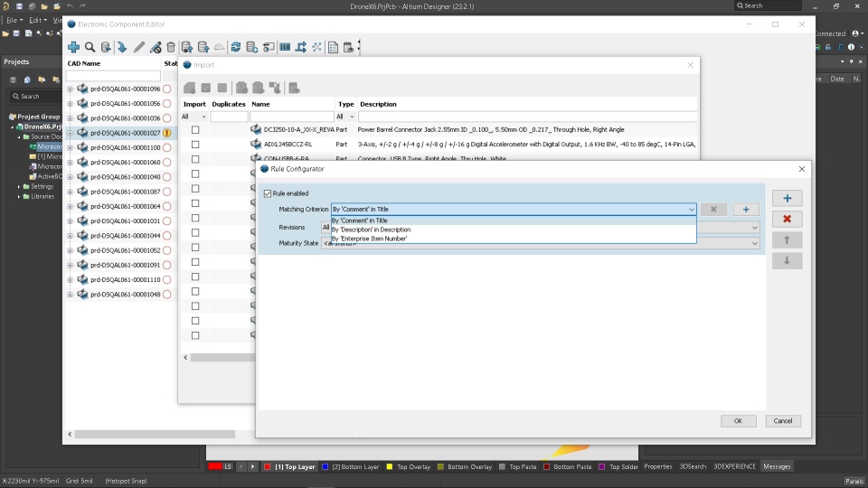Screen dimensions: 868x488
Task: Click the network nodes icon in Component Editor toolbar
Action: tap(316, 47)
